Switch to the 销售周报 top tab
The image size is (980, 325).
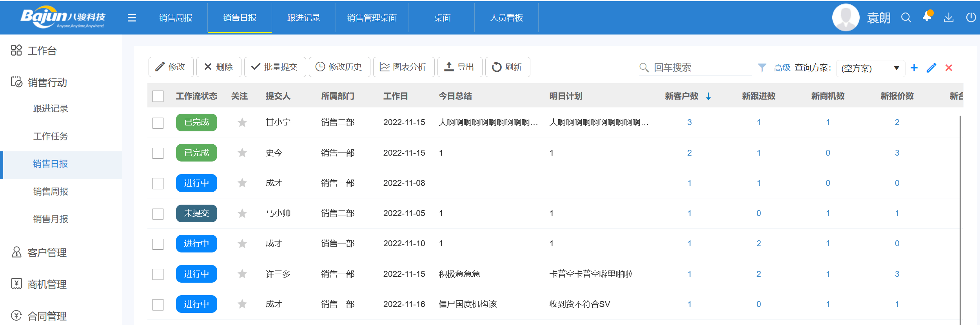[176, 18]
